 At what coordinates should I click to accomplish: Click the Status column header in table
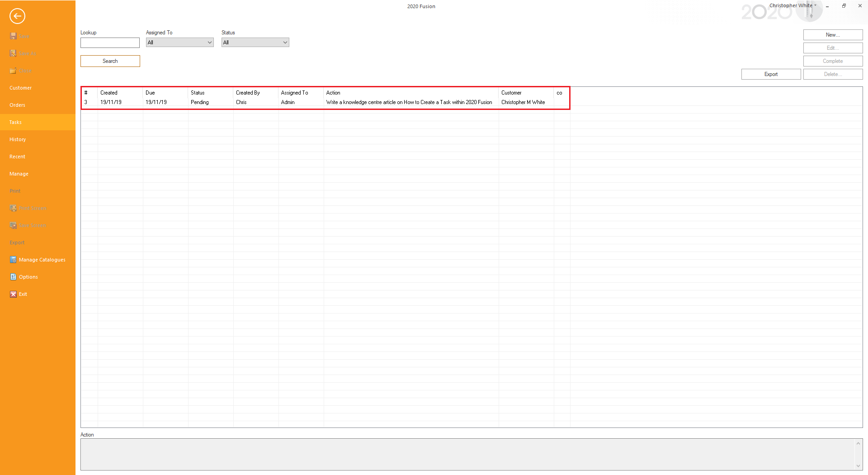(x=211, y=93)
